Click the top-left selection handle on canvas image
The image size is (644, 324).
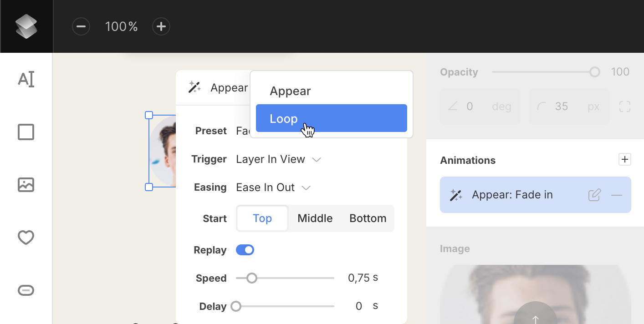click(149, 115)
